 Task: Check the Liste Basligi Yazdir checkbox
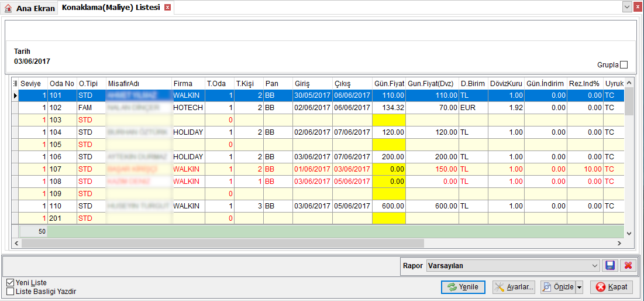click(x=11, y=292)
